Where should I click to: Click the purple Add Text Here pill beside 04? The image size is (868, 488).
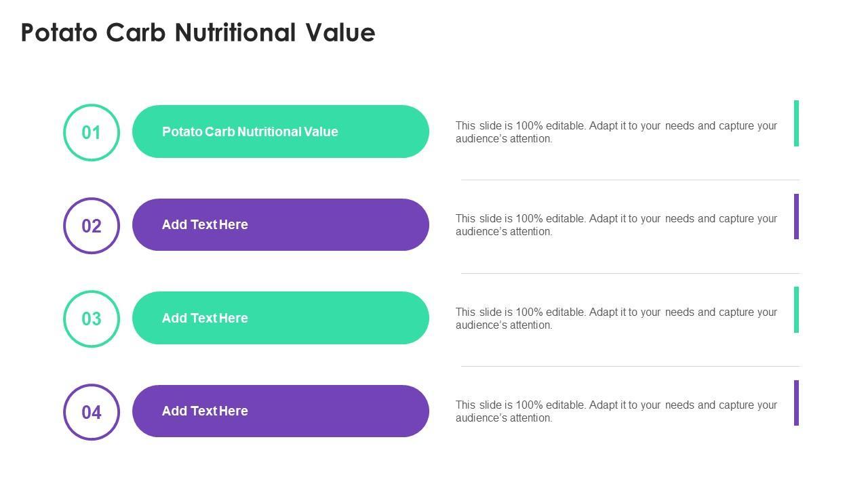(280, 411)
